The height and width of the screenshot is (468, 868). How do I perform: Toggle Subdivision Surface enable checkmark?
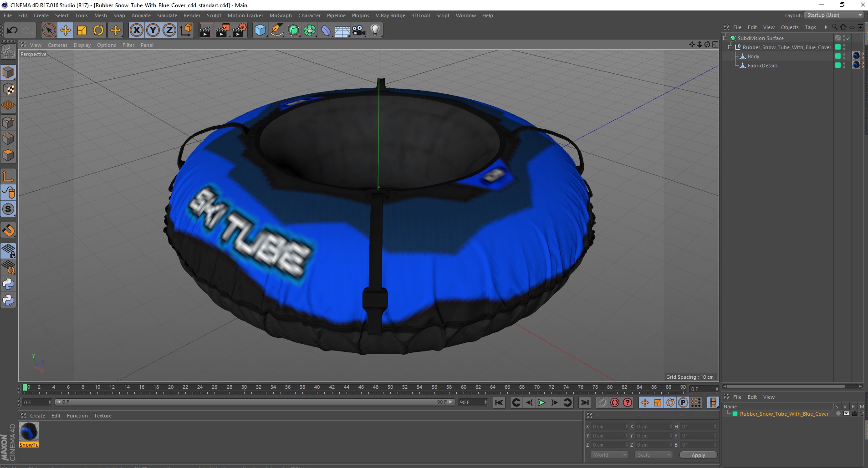pyautogui.click(x=848, y=38)
